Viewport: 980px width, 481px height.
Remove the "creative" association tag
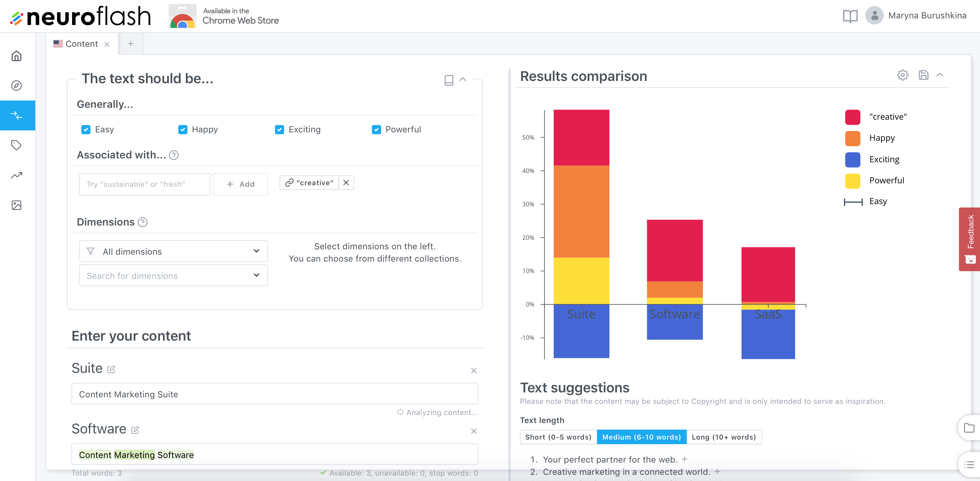346,183
